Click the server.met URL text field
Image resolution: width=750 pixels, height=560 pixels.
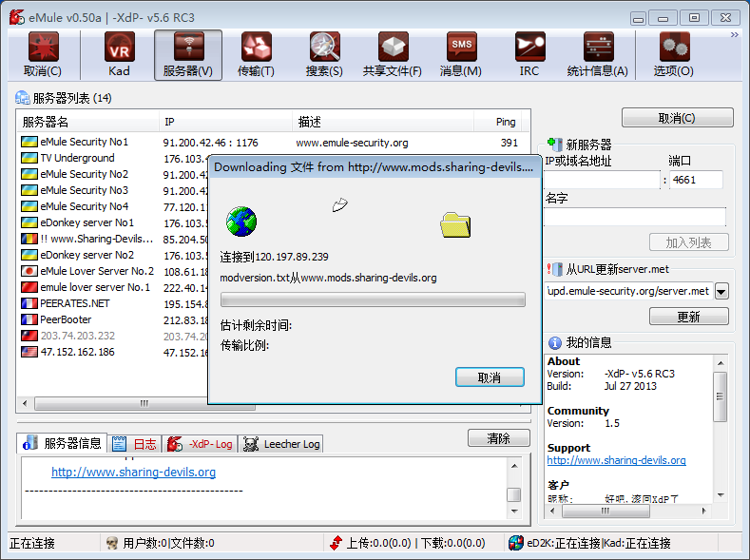tap(628, 291)
